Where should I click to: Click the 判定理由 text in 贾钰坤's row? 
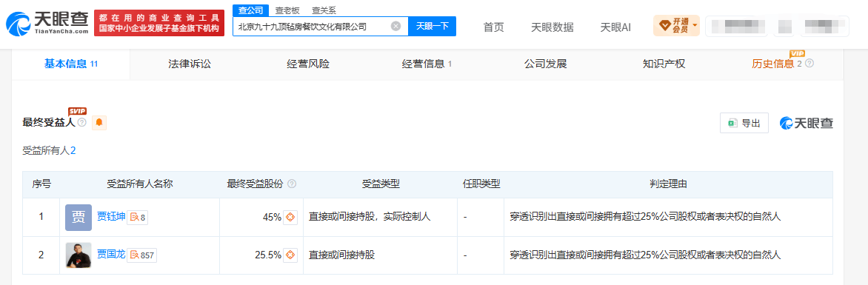(x=645, y=218)
